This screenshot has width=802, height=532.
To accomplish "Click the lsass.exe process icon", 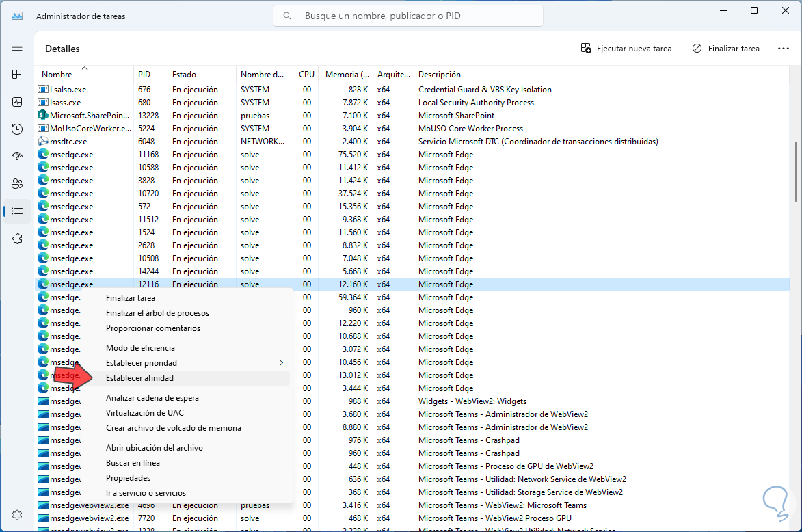I will pos(43,103).
